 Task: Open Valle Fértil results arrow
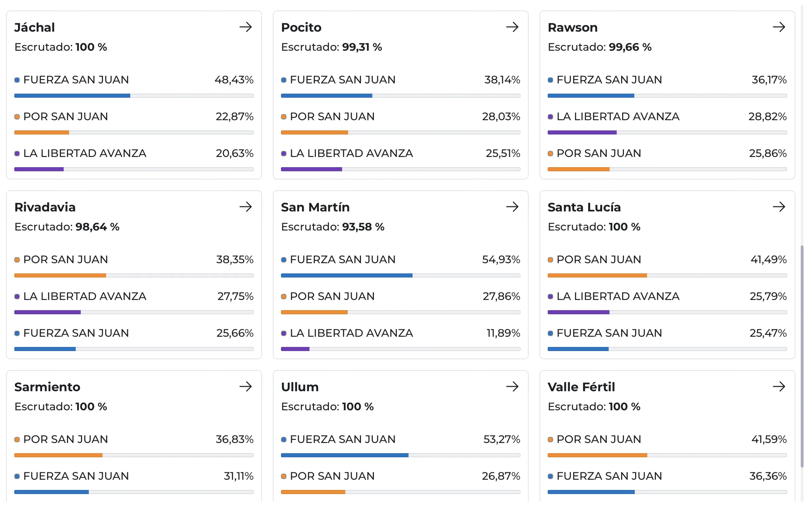click(x=779, y=386)
